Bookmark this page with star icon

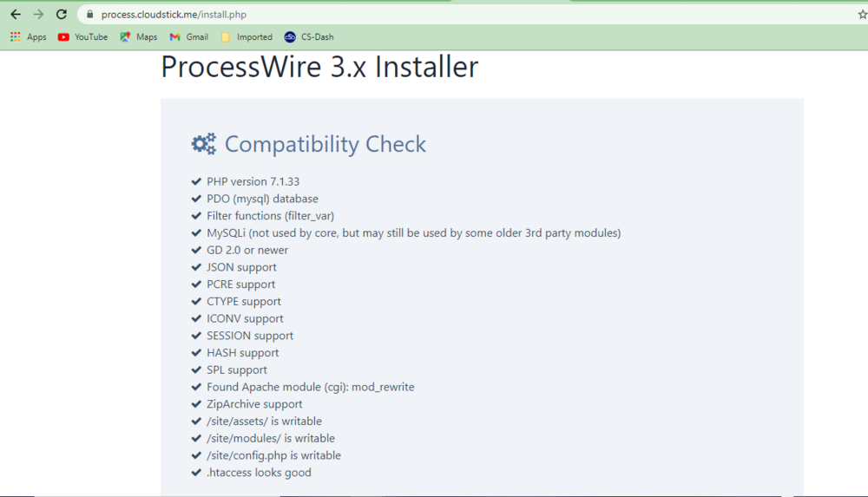click(x=861, y=15)
